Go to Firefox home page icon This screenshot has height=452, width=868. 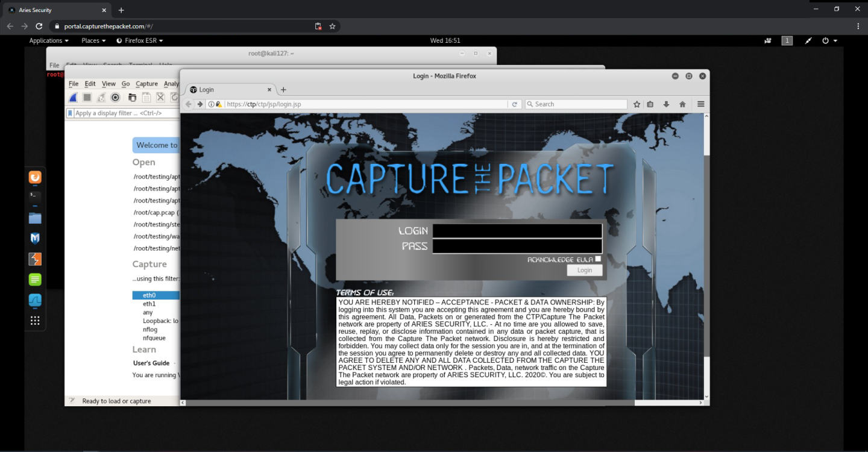tap(682, 104)
